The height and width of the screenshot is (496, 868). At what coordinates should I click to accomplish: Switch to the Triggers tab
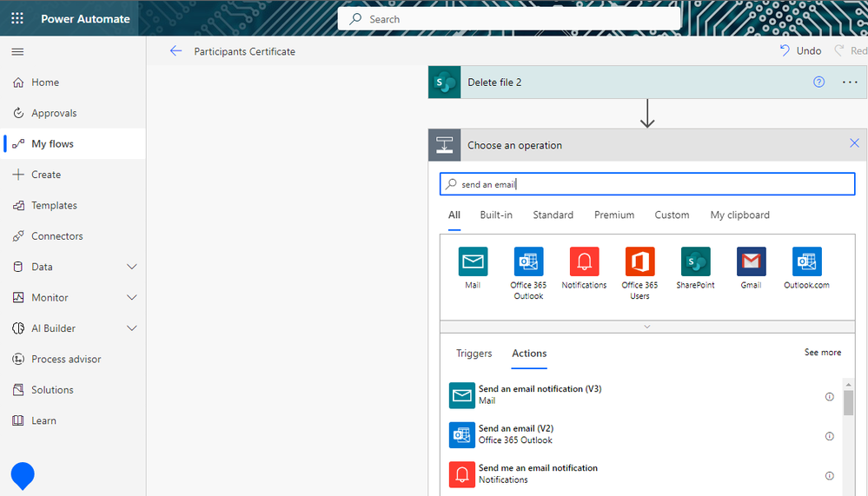(x=474, y=354)
